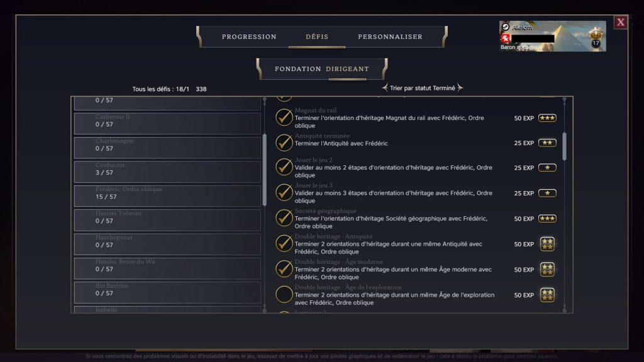Screen dimensions: 644x362
Task: Click the star badge for Double héritage Antiquité
Action: [547, 244]
